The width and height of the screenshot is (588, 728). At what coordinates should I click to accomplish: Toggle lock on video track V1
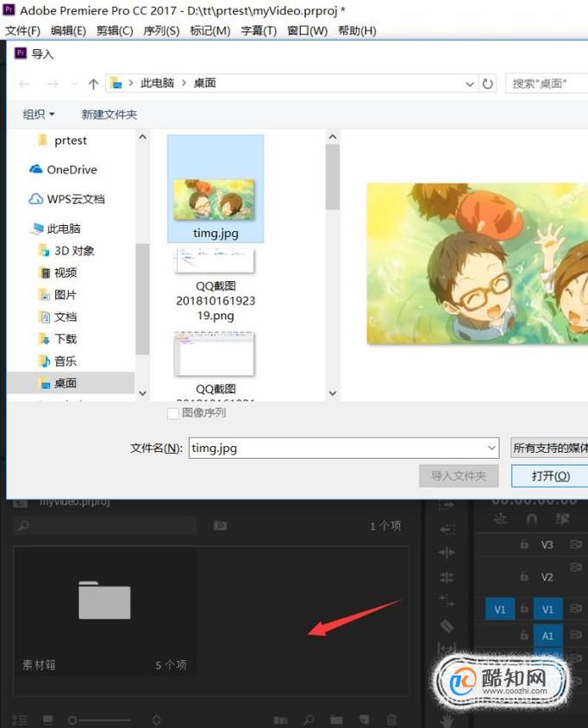524,609
